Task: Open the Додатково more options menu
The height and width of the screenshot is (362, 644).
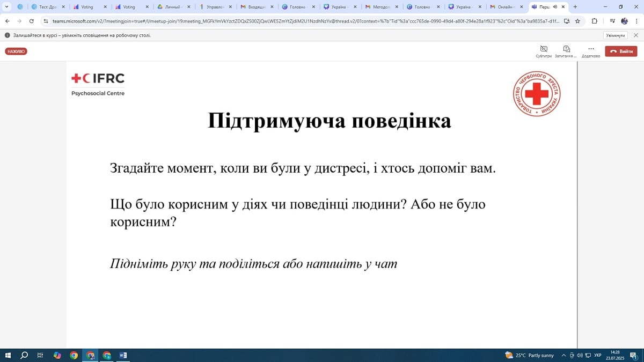Action: click(591, 51)
